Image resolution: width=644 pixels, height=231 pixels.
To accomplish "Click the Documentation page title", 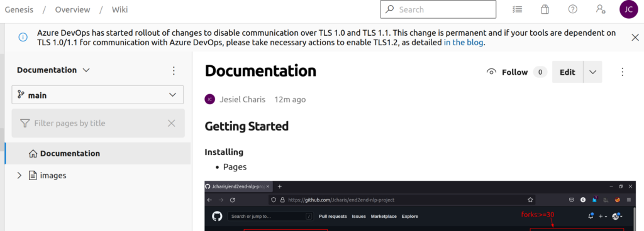I will (260, 72).
